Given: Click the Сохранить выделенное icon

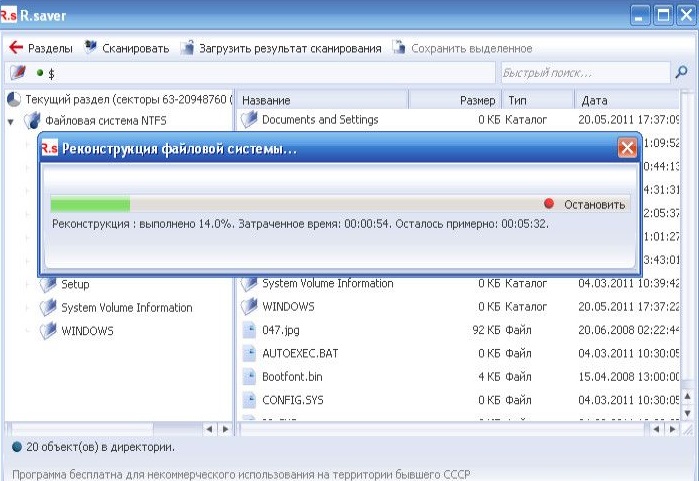Looking at the screenshot, I should click(x=399, y=47).
